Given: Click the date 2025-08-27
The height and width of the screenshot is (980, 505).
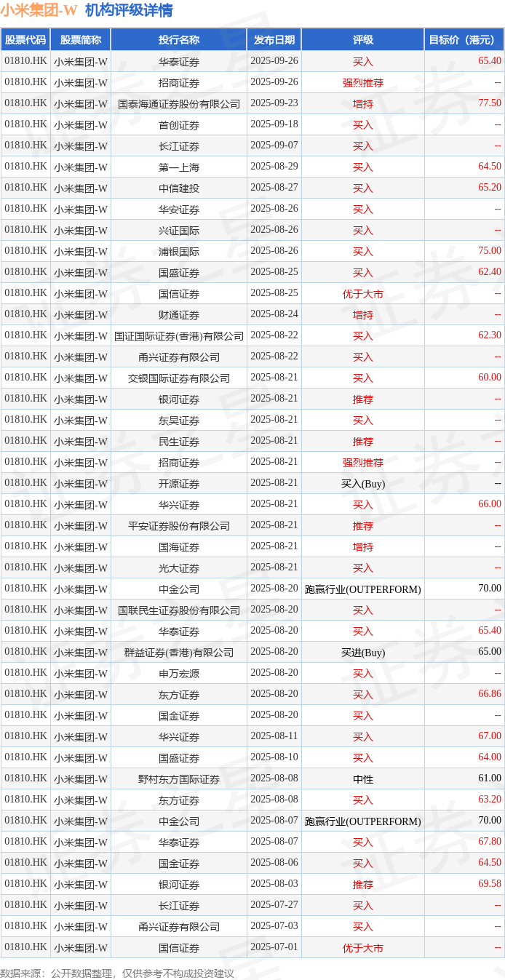Looking at the screenshot, I should (x=274, y=188).
